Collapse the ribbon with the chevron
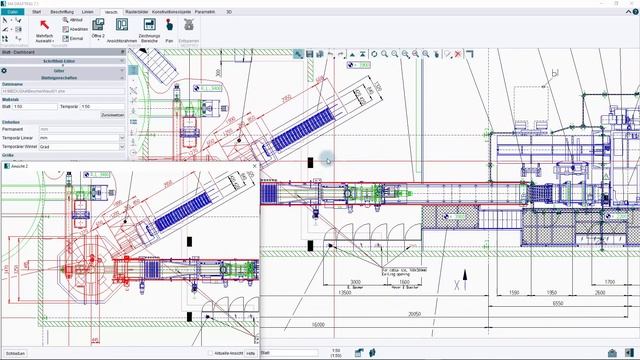Viewport: 640px width, 360px height. (x=628, y=12)
